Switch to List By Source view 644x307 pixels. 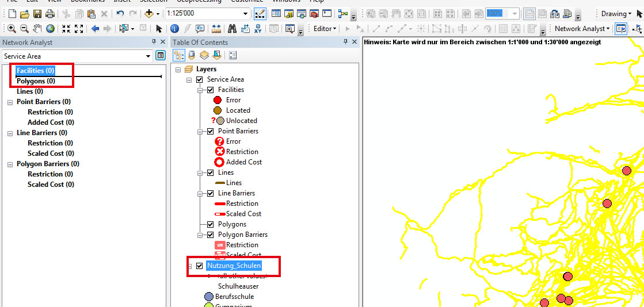192,55
